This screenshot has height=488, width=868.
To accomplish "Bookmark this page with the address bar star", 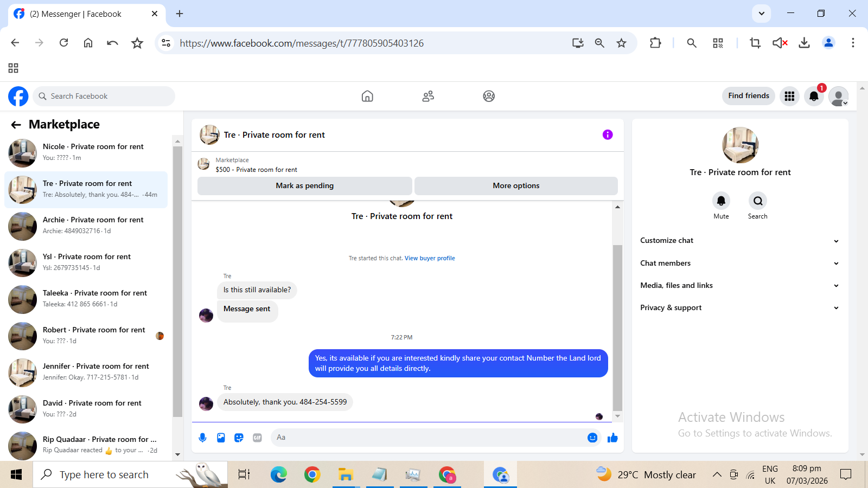I will click(x=621, y=43).
